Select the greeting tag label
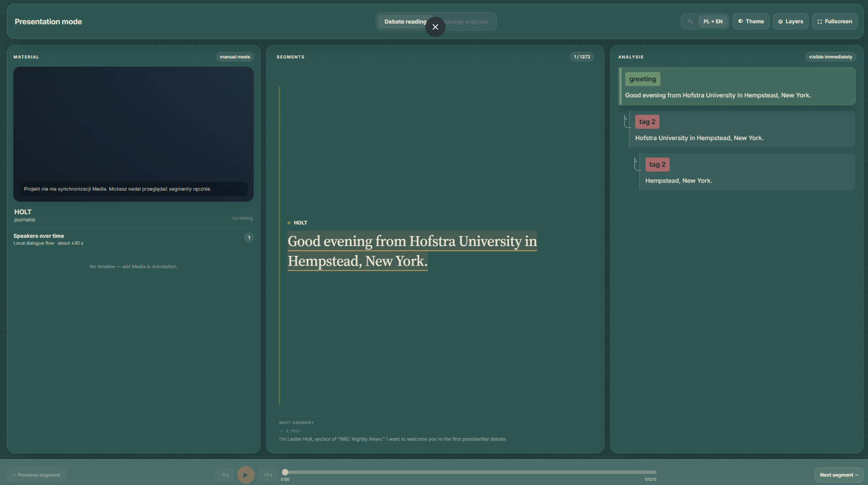868x485 pixels. 643,79
